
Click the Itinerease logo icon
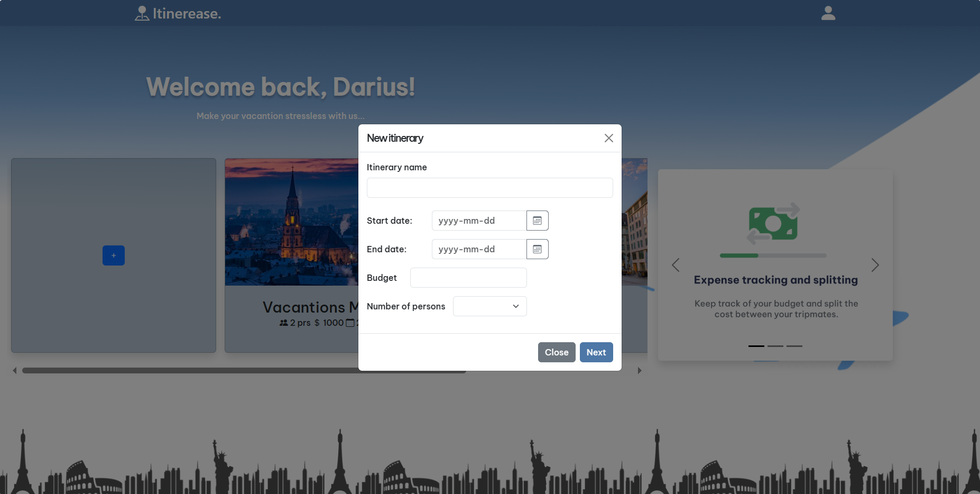click(142, 13)
